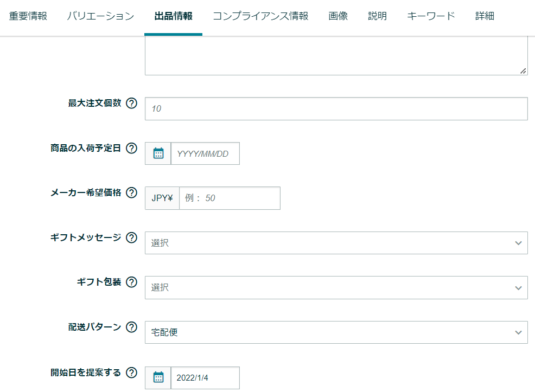Viewport: 535px width, 392px height.
Task: Switch to the 重要情報 tab
Action: click(28, 16)
